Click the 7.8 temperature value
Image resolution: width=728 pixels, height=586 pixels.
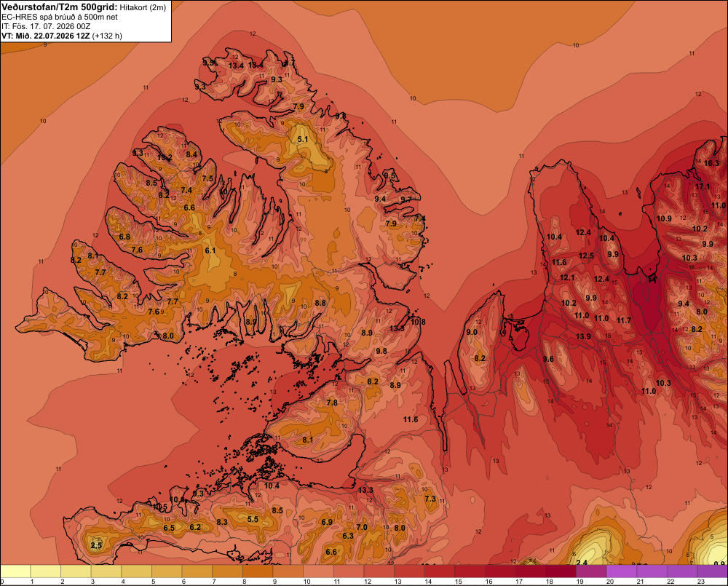[332, 403]
